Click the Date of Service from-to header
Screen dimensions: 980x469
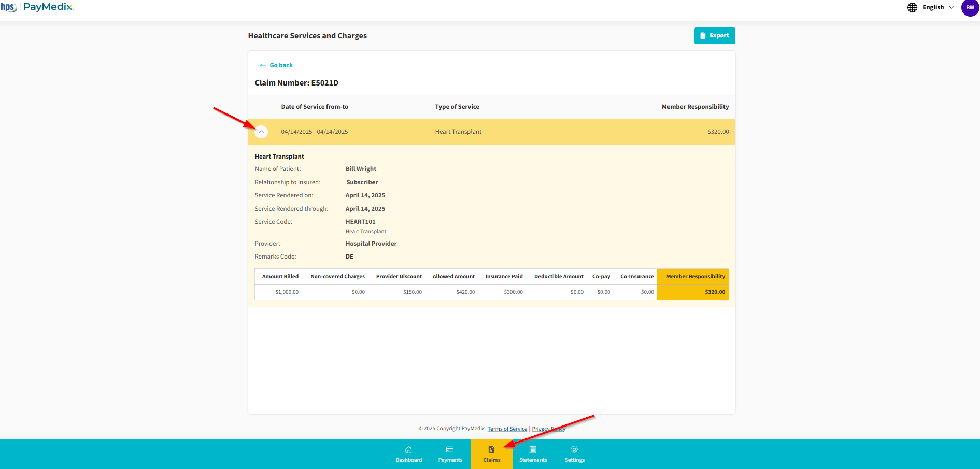pyautogui.click(x=315, y=107)
